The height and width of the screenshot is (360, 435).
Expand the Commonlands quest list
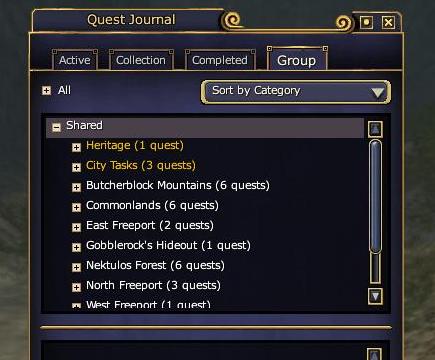(x=76, y=207)
